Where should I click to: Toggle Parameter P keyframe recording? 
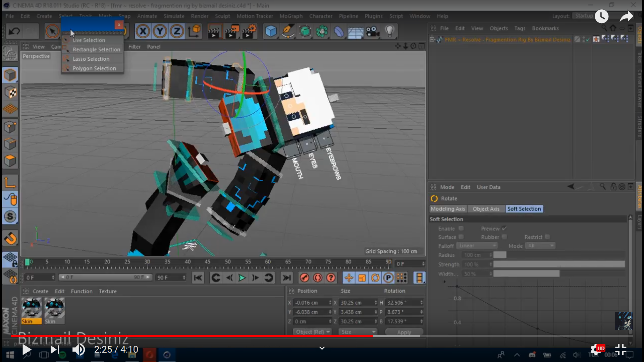pyautogui.click(x=388, y=278)
